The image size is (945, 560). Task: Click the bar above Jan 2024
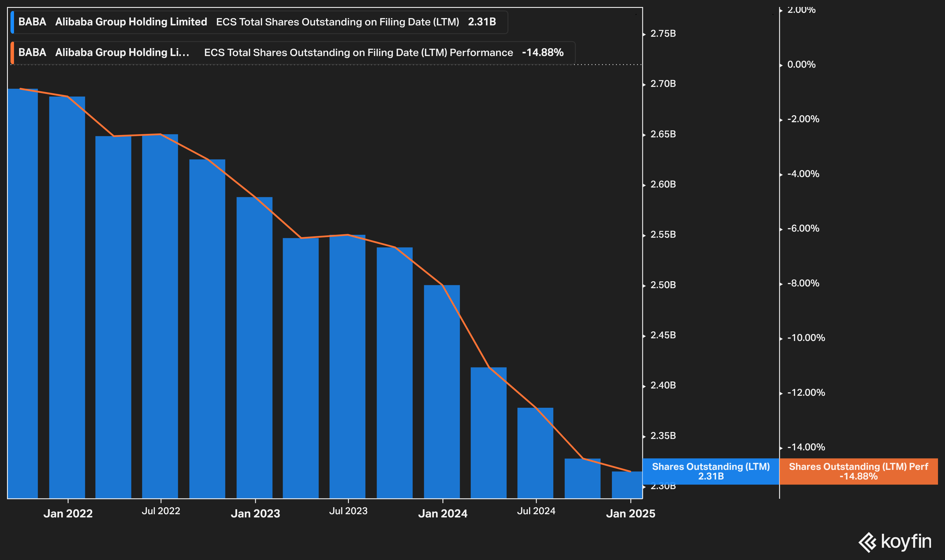(442, 392)
